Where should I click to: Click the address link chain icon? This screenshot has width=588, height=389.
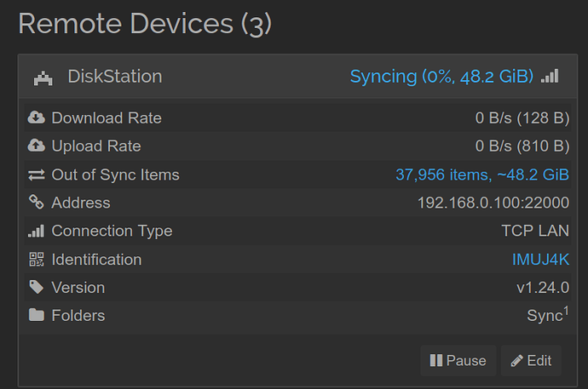37,203
